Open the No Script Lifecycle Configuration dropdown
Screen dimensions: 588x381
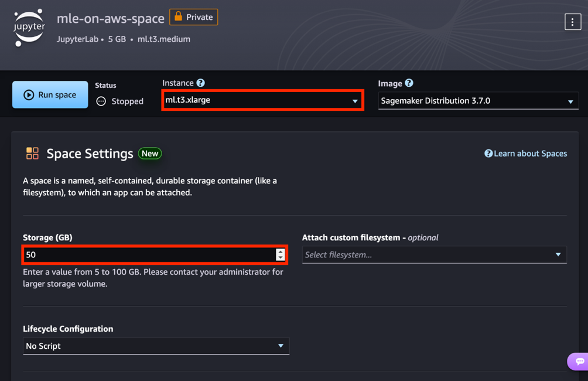coord(156,346)
